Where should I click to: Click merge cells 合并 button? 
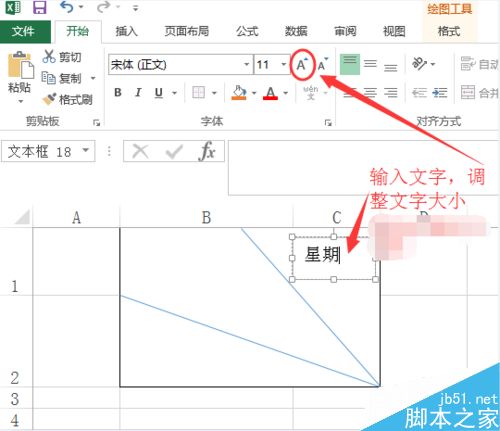[479, 92]
